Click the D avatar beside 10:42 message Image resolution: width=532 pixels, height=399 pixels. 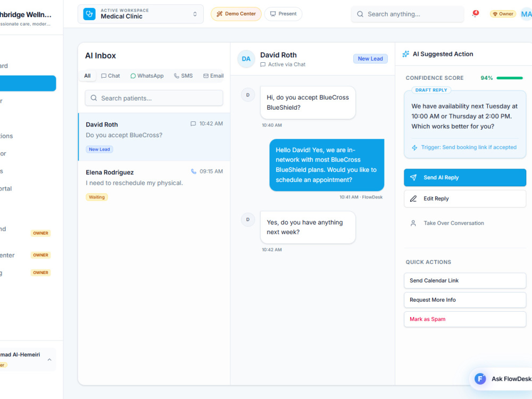coord(248,220)
